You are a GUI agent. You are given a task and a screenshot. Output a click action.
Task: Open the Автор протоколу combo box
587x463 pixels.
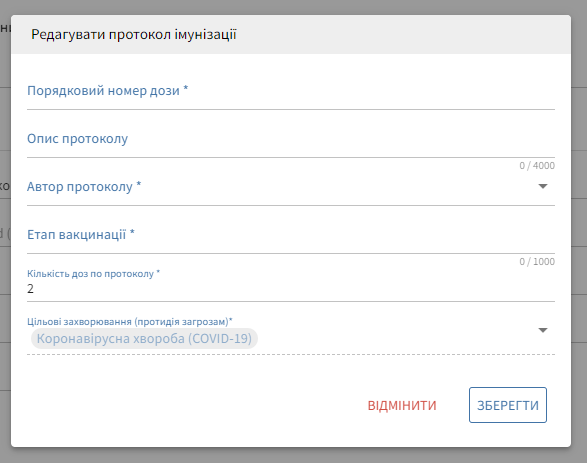[x=291, y=187]
